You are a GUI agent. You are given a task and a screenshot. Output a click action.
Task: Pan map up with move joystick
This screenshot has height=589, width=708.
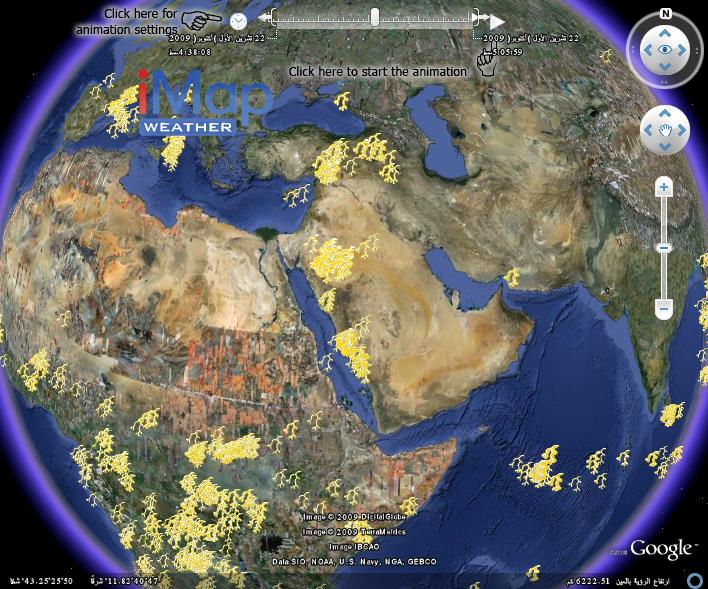[x=664, y=114]
